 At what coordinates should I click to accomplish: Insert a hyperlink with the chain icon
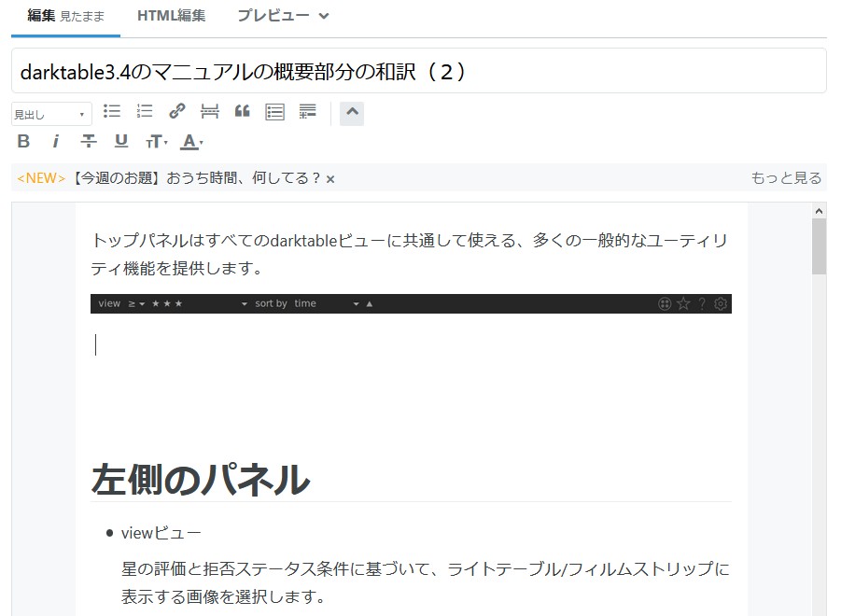tap(177, 111)
